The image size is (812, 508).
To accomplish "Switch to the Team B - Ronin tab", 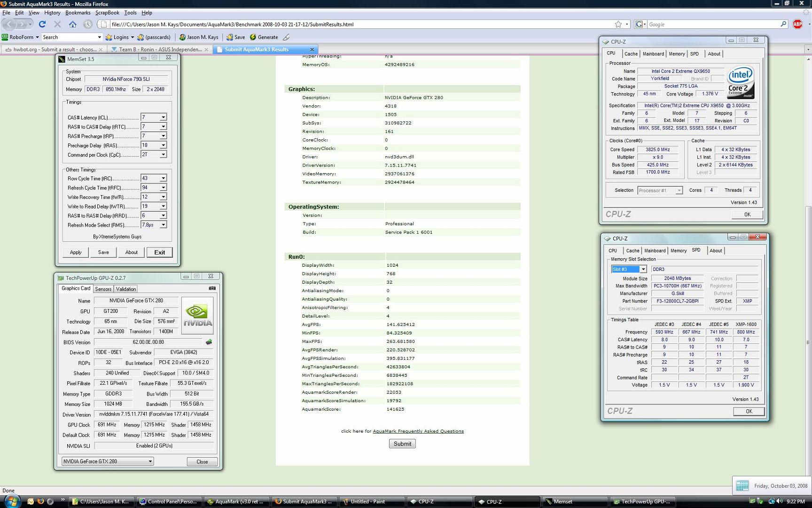I will [159, 49].
